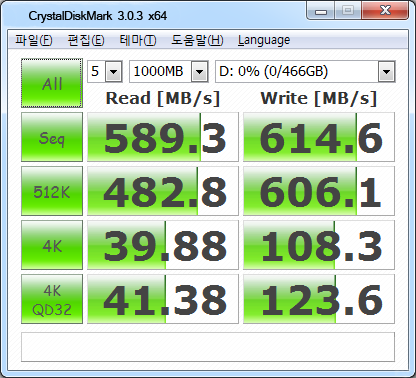Open the test count dropdown showing 5
416x378 pixels.
click(x=105, y=71)
